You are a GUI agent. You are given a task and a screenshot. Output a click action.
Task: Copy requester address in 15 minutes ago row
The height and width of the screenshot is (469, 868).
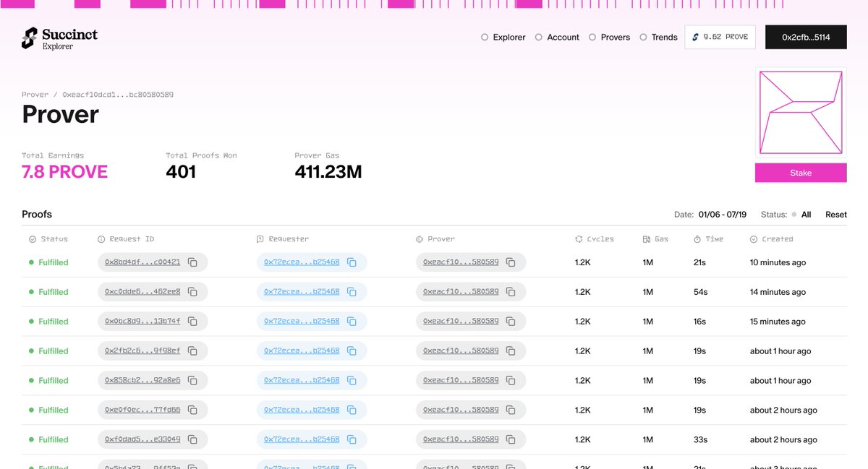(352, 322)
